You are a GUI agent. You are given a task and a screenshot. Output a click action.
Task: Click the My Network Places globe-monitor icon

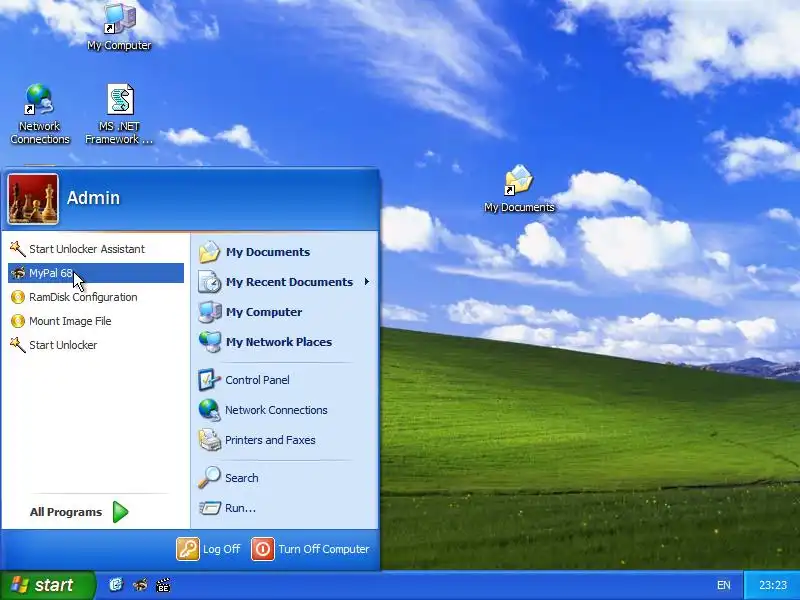pos(209,342)
